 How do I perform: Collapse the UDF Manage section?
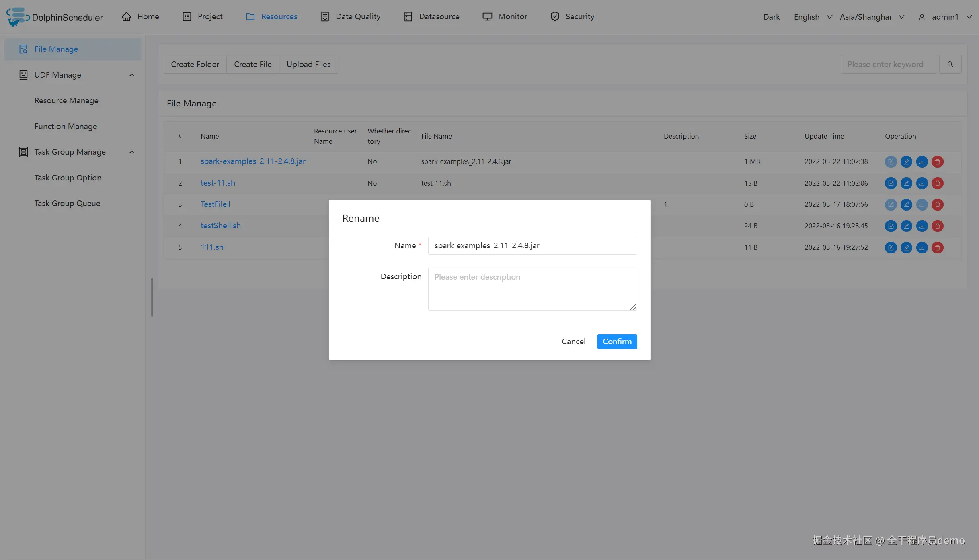point(131,75)
